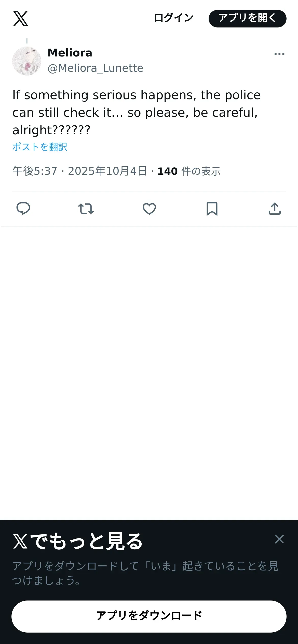Click the 午後5:37 2025年10月4日 timestamp
The image size is (298, 644).
(x=79, y=171)
